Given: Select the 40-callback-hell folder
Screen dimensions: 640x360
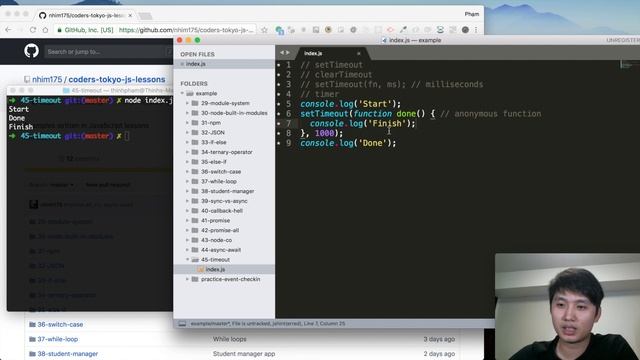Looking at the screenshot, I should (x=222, y=211).
